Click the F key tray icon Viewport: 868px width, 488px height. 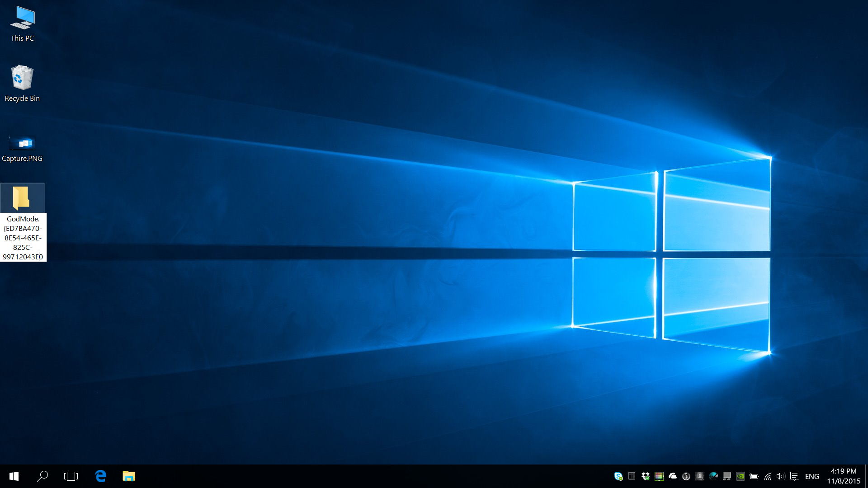tap(700, 476)
